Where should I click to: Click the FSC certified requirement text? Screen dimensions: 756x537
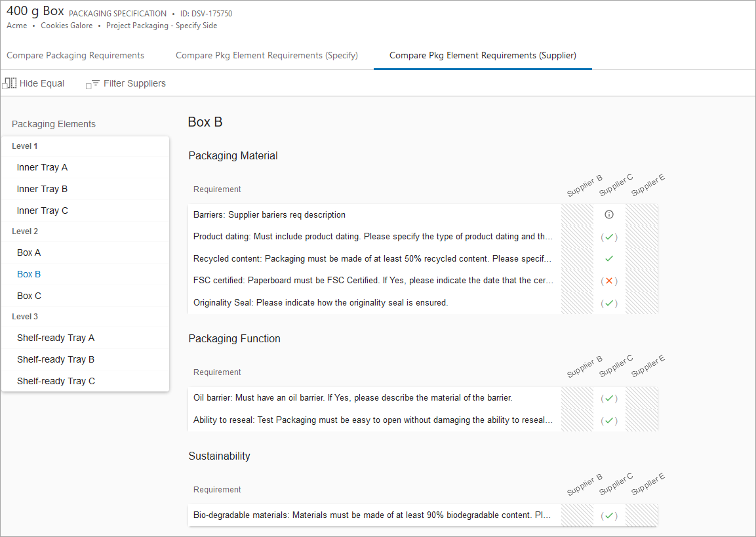(372, 281)
